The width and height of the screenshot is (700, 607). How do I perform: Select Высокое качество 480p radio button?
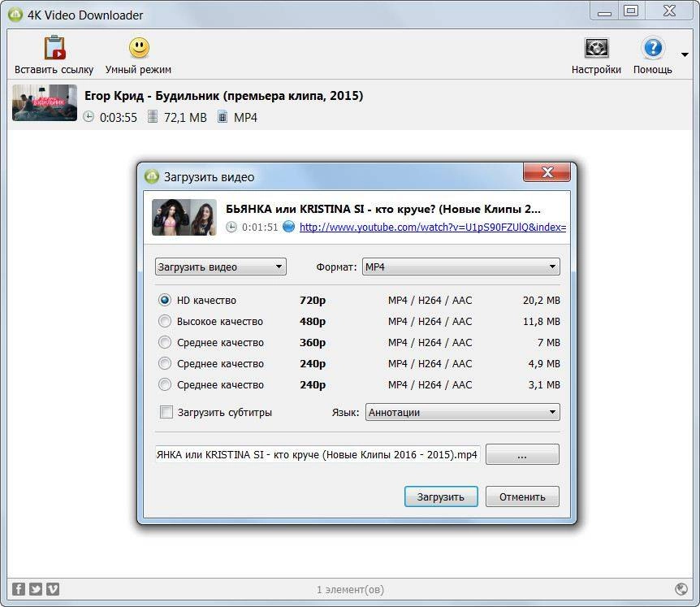[165, 321]
